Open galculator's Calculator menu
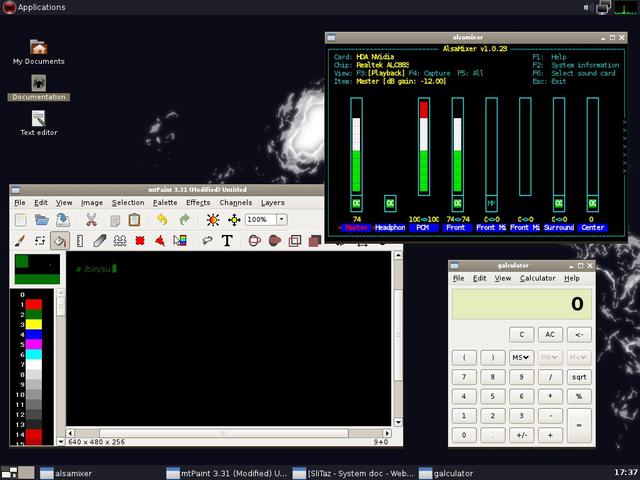This screenshot has height=480, width=640. coord(538,278)
